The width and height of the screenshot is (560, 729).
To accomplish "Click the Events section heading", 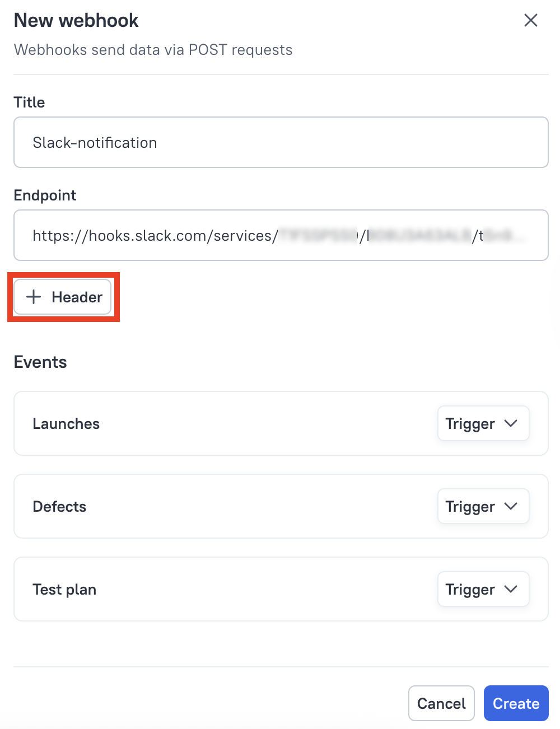I will [x=40, y=362].
